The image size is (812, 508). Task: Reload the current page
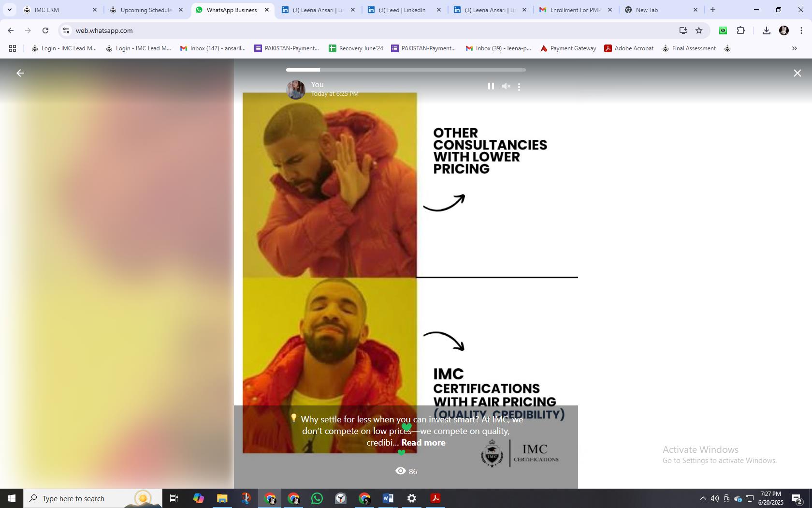click(x=45, y=30)
